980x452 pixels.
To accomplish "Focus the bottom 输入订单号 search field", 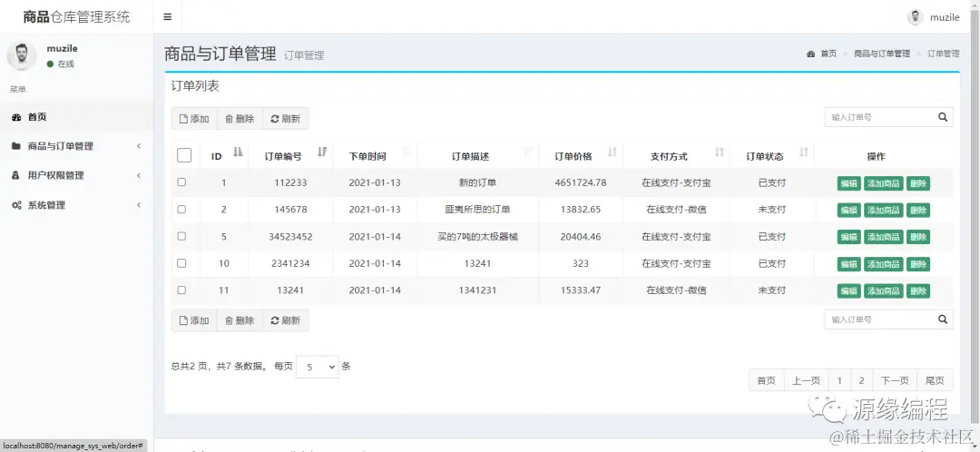I will pyautogui.click(x=878, y=319).
